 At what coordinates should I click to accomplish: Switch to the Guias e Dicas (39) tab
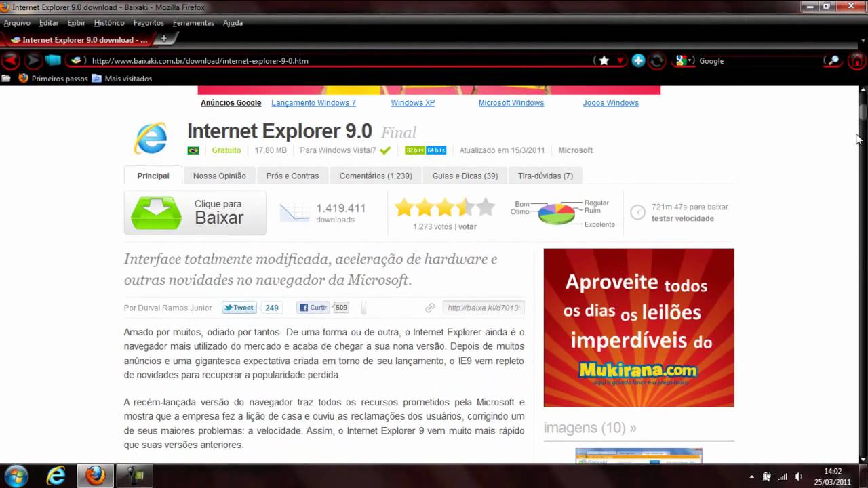pos(465,176)
